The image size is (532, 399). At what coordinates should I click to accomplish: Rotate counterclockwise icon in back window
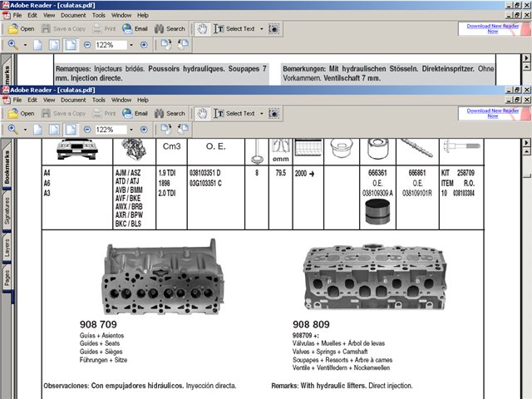(x=183, y=44)
